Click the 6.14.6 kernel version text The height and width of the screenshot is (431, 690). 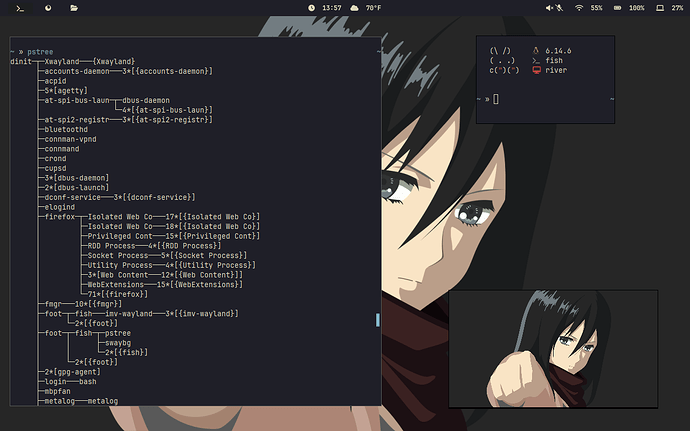(x=558, y=51)
